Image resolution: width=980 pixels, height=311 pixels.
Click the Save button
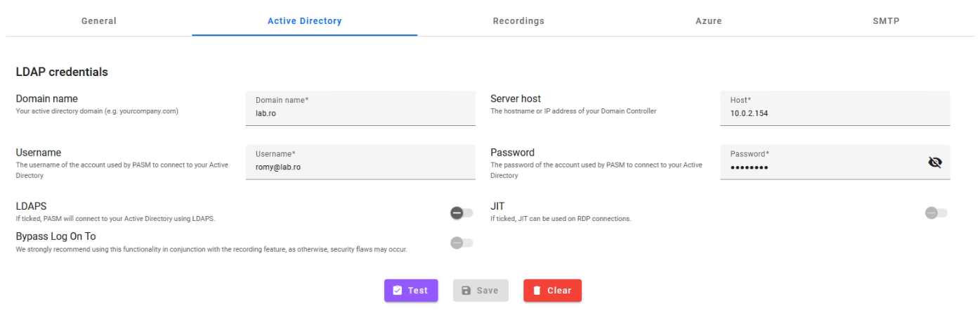pyautogui.click(x=481, y=291)
